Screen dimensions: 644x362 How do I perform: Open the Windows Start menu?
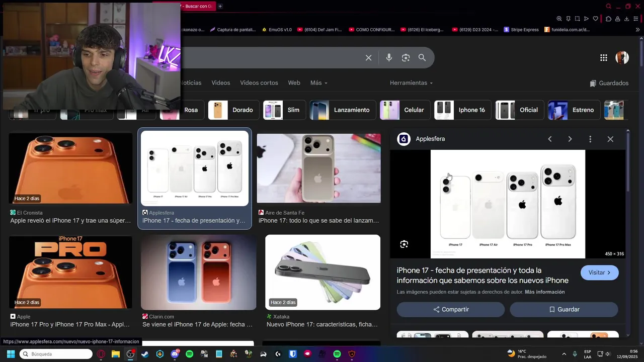tap(11, 354)
